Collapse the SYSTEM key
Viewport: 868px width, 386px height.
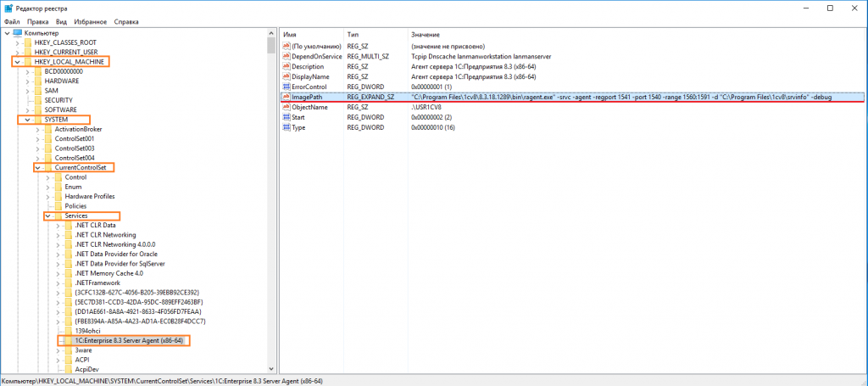point(26,119)
